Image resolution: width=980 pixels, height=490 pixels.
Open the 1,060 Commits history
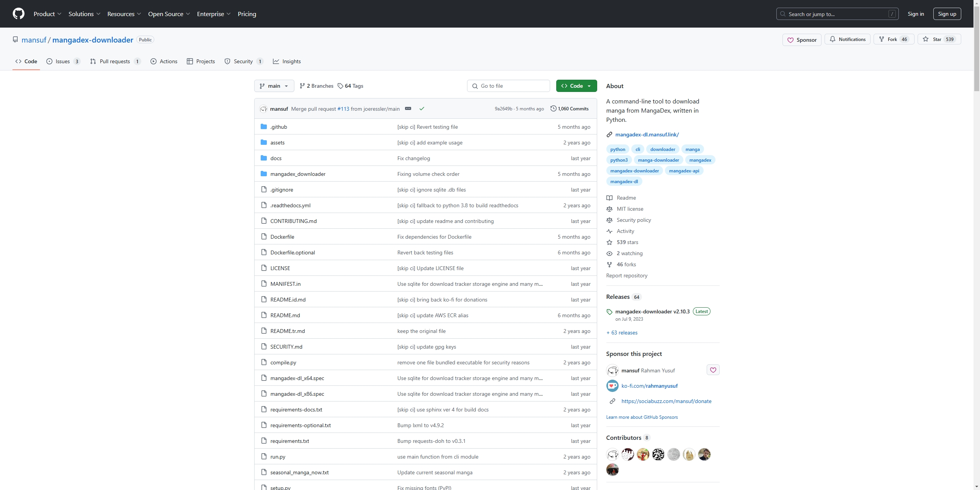569,109
